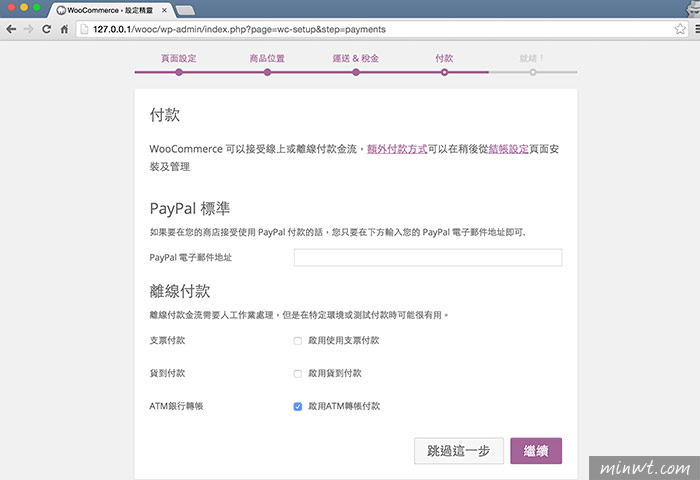This screenshot has height=480, width=700.
Task: Click the page icon in the address bar
Action: tap(84, 29)
